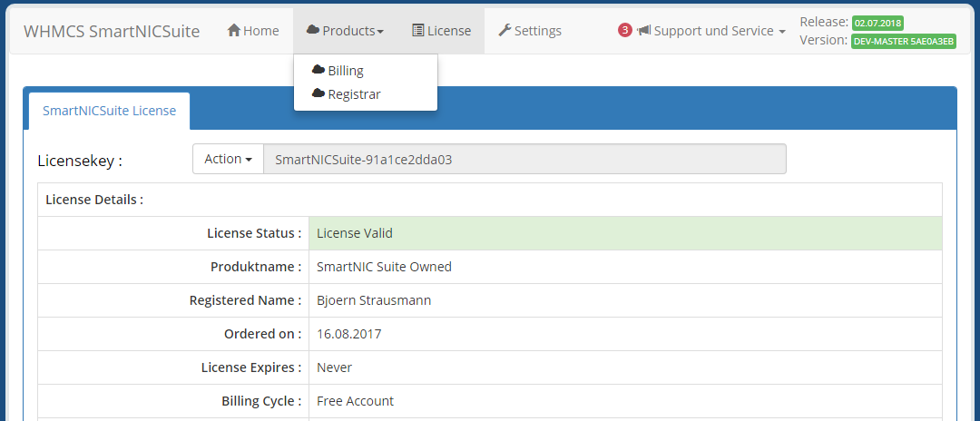Click the Support und Service label

(x=714, y=31)
